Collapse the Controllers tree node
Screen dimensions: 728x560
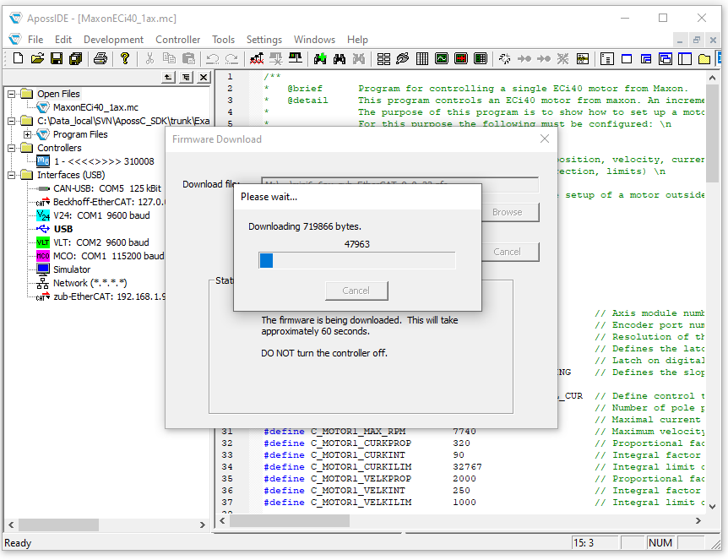tap(13, 148)
